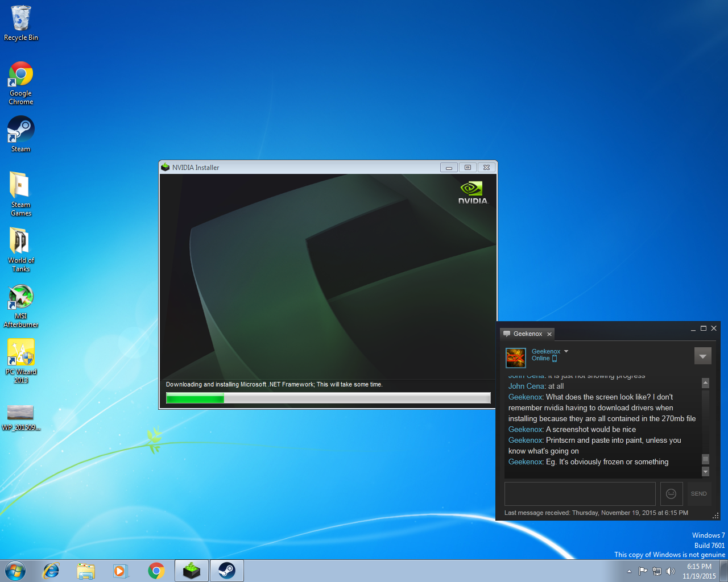Switch to the Steam taskbar button
The height and width of the screenshot is (582, 728).
227,571
